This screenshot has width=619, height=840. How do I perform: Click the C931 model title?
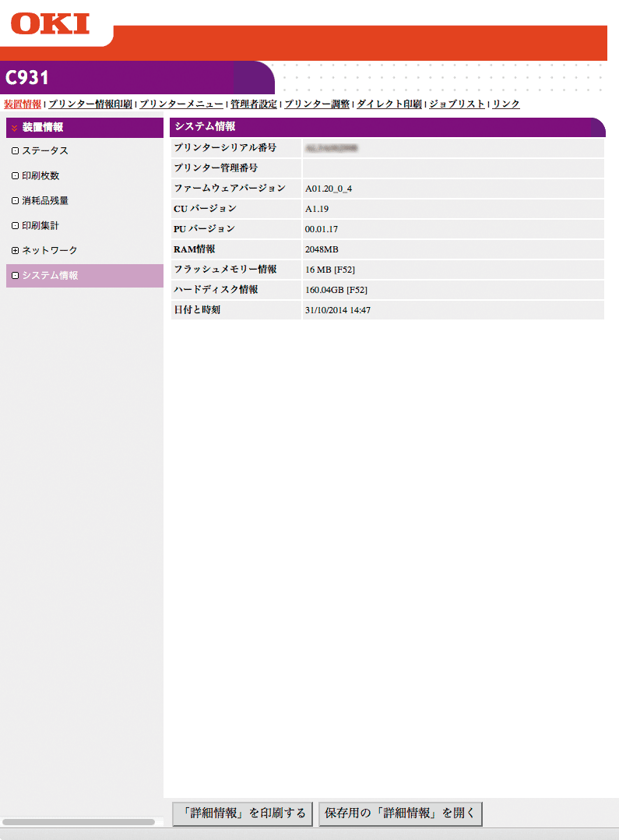tap(26, 78)
